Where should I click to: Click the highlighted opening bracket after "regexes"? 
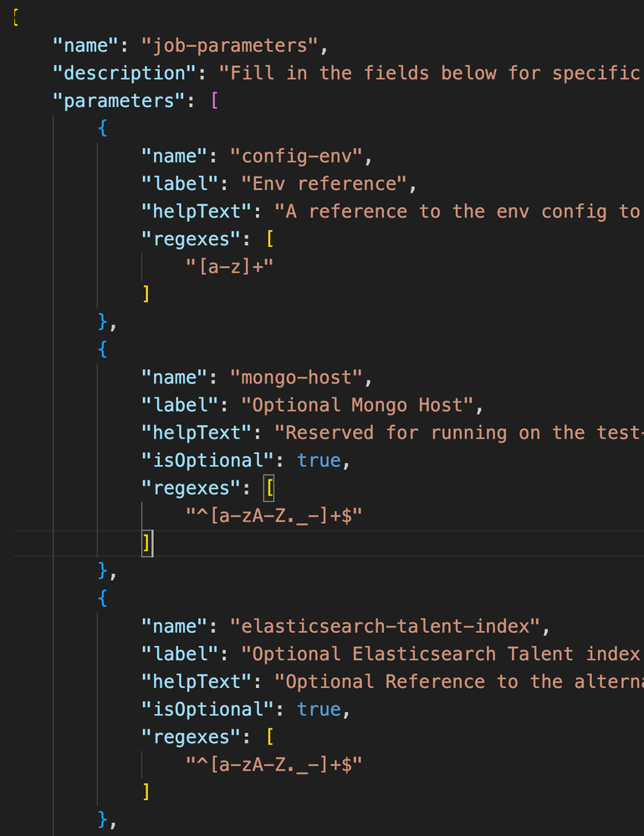coord(269,489)
